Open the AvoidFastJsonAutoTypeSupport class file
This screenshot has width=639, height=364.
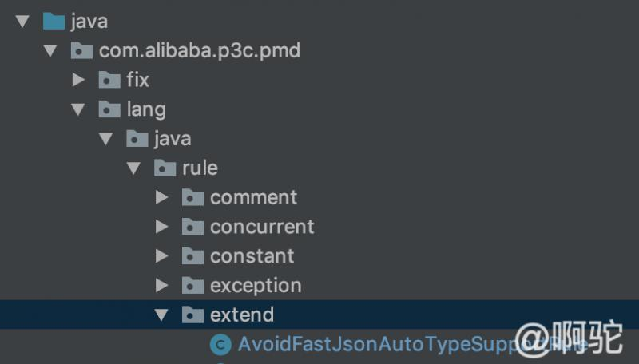click(x=375, y=345)
